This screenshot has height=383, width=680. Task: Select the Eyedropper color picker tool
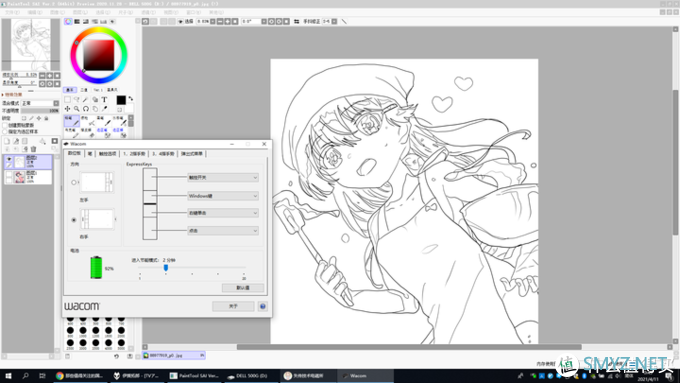(104, 109)
